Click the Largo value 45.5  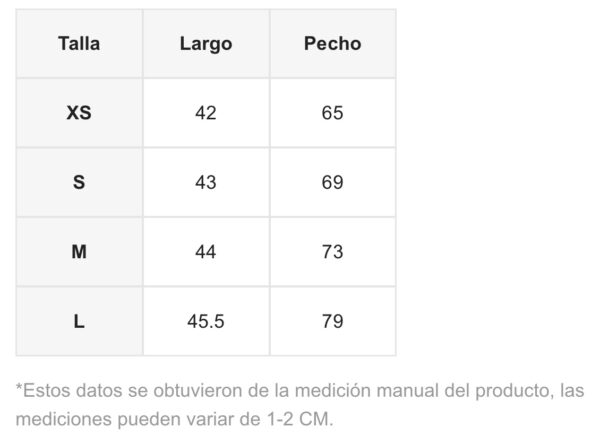(x=206, y=321)
